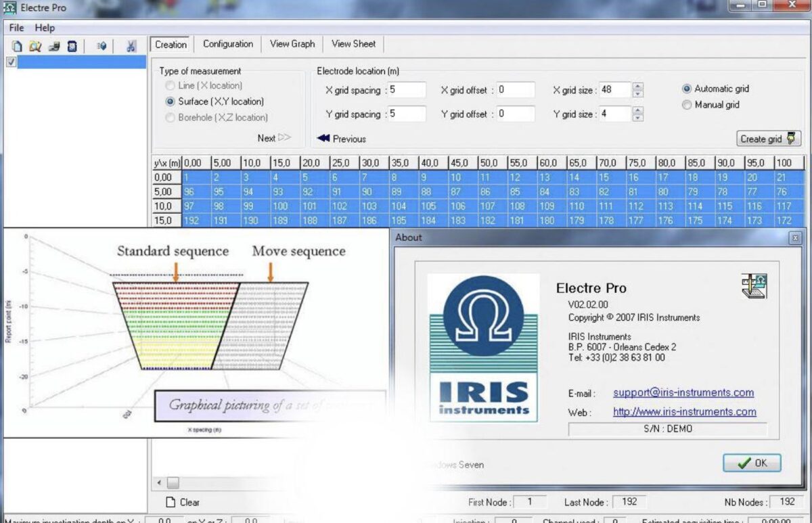Image resolution: width=812 pixels, height=523 pixels.
Task: Switch to the Creation tab
Action: click(171, 45)
